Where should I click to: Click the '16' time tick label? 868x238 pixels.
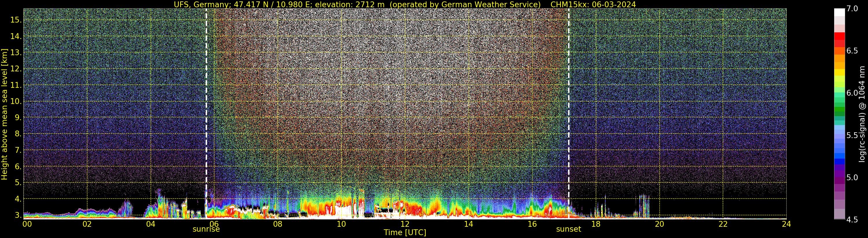532,224
